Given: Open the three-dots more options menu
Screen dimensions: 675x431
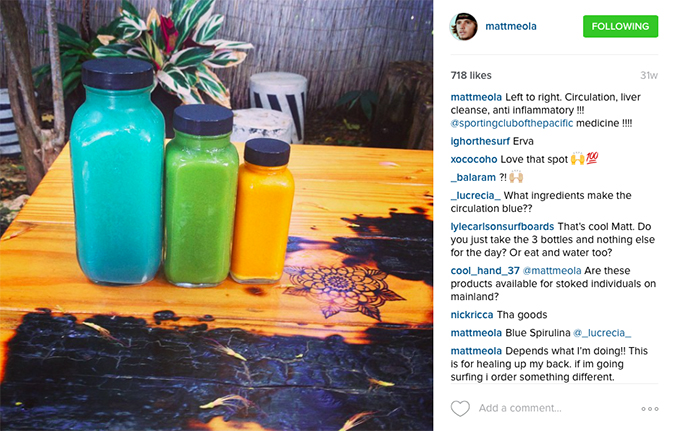Looking at the screenshot, I should [650, 409].
